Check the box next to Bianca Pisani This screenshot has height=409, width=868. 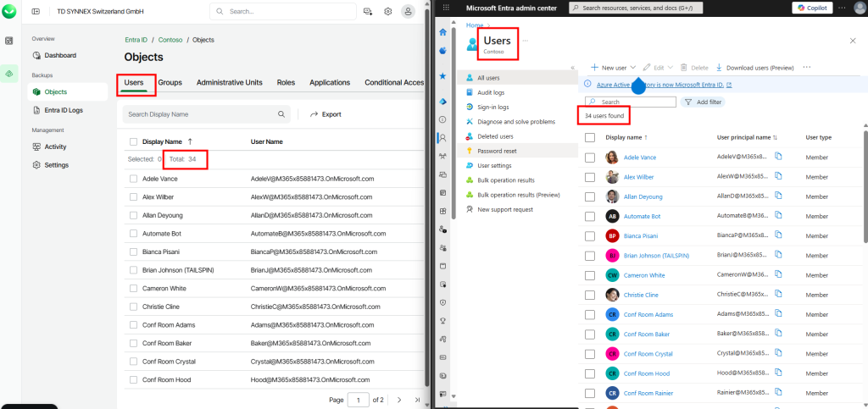coord(134,251)
